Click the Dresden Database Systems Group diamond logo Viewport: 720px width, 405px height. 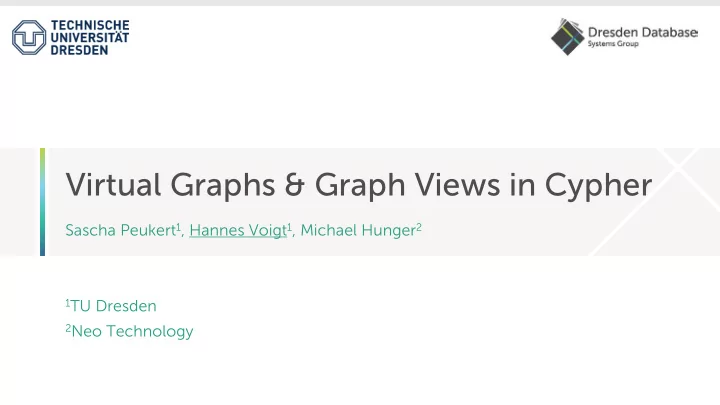(x=568, y=37)
